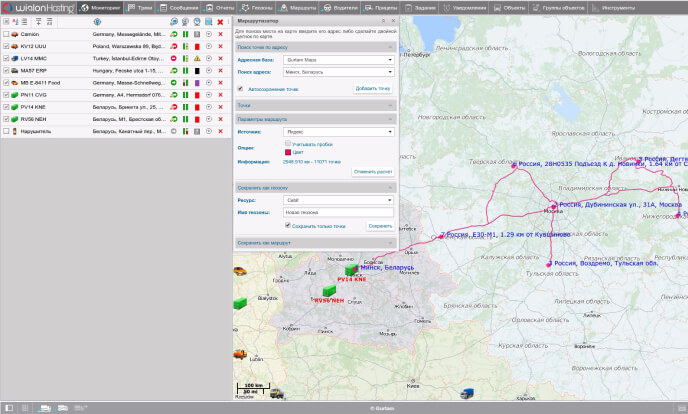The image size is (688, 414).
Task: Click the Имя геозоны input field
Action: pos(339,213)
